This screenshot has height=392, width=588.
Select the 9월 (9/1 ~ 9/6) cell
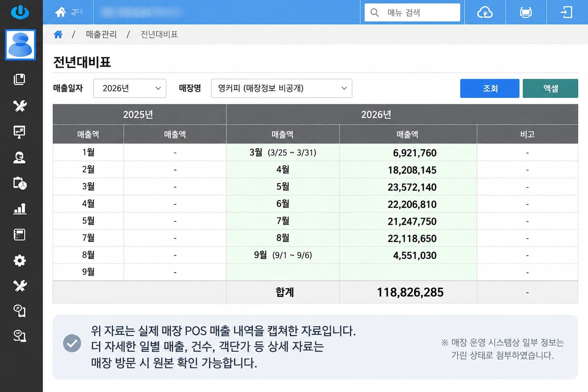pyautogui.click(x=283, y=255)
